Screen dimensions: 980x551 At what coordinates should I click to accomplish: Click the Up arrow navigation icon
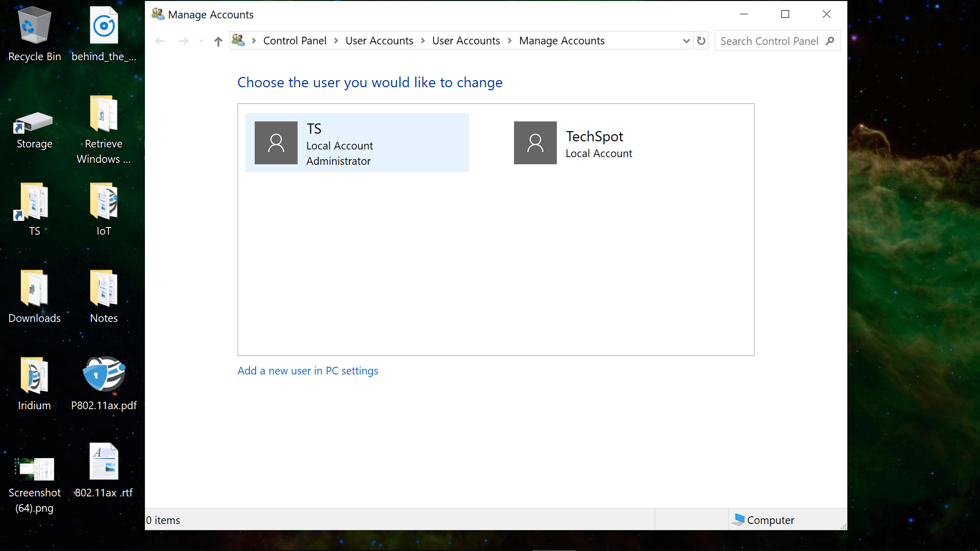tap(218, 41)
